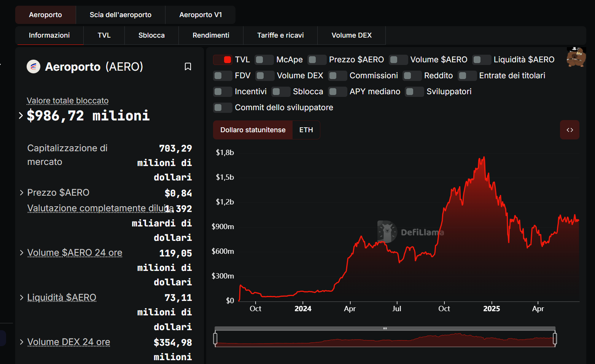Turn on the Volume DEX chart toggle
595x364 pixels.
(x=265, y=76)
